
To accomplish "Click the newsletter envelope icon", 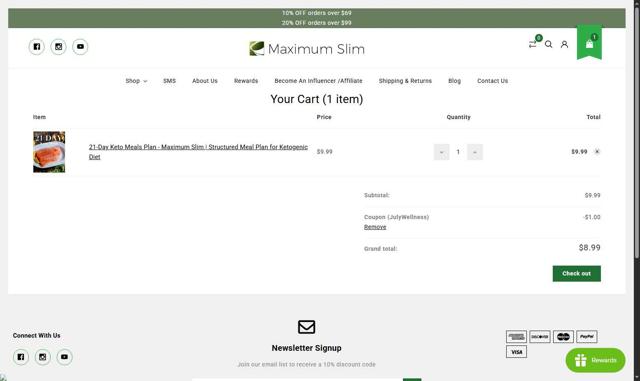I will pos(307,327).
